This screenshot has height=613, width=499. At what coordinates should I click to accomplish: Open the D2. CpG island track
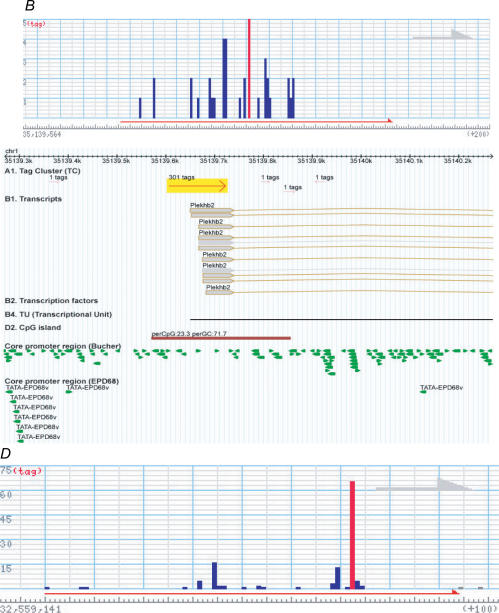(x=33, y=328)
